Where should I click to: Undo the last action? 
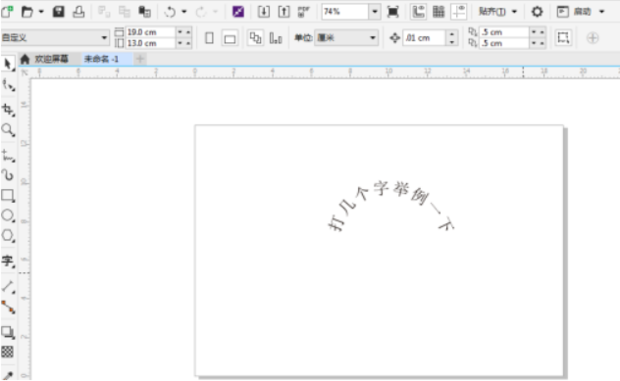[170, 12]
